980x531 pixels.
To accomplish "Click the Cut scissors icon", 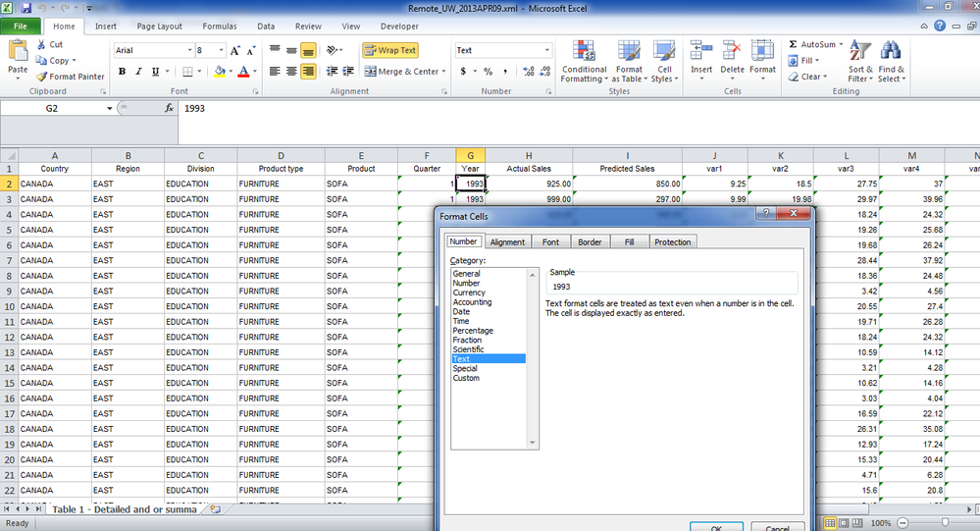I will [x=42, y=44].
